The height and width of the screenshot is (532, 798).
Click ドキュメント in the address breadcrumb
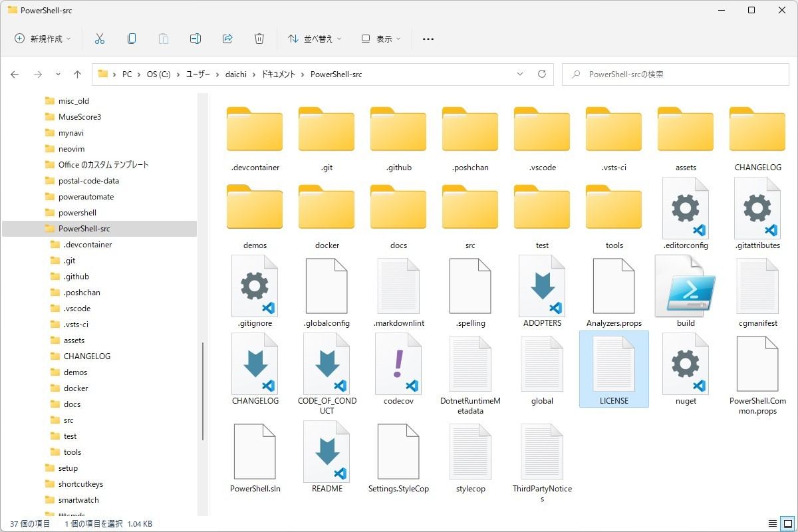point(279,74)
